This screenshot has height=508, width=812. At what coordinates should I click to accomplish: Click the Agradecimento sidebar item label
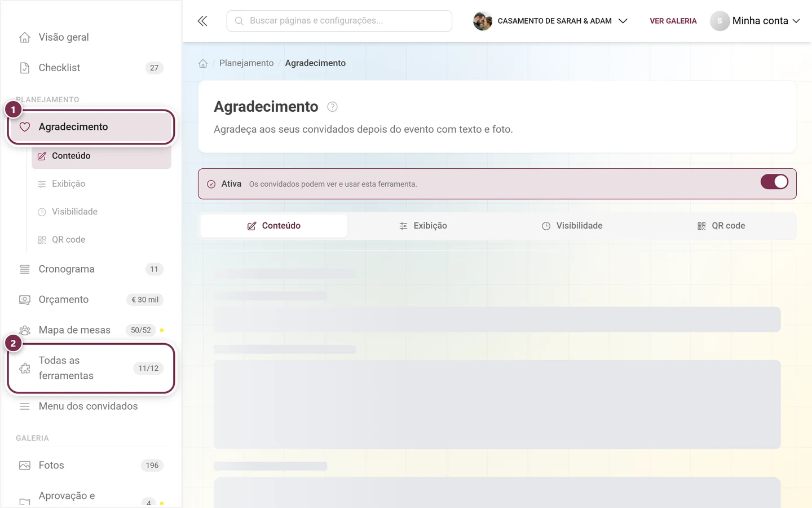73,127
